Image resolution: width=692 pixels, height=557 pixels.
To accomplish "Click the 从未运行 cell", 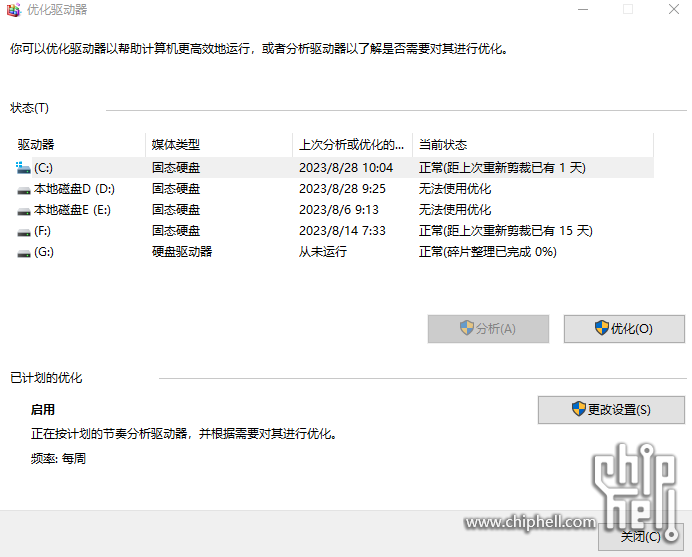I will pyautogui.click(x=323, y=252).
